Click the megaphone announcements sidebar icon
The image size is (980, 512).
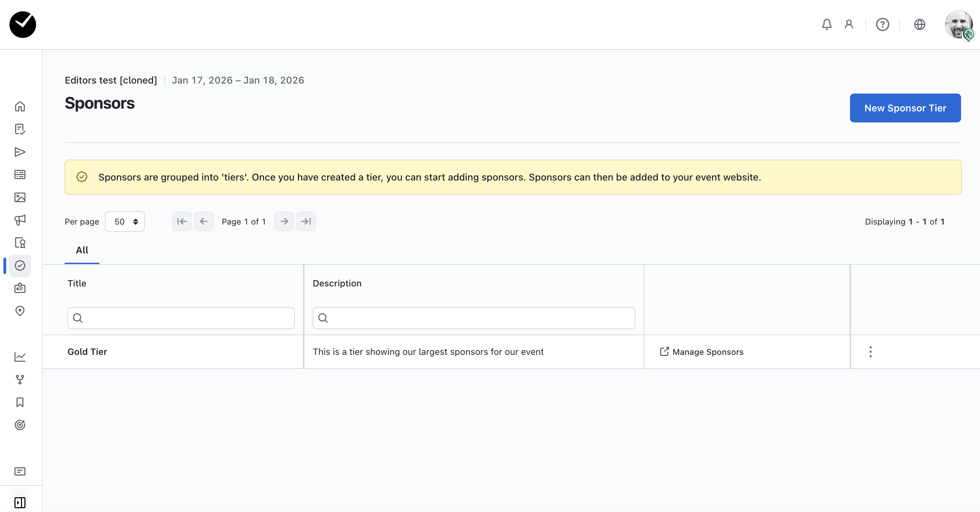pos(20,220)
